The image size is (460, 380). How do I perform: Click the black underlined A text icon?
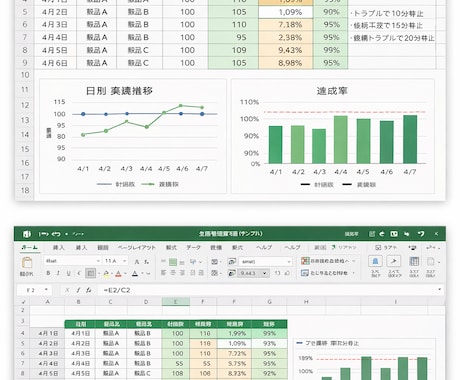pos(135,274)
